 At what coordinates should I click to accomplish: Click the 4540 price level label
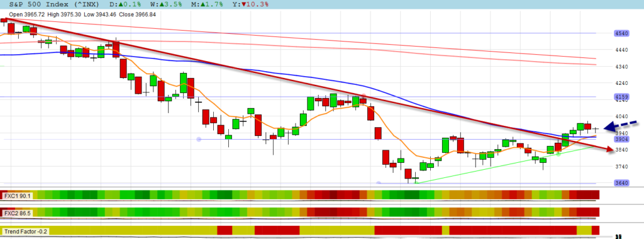coord(621,33)
